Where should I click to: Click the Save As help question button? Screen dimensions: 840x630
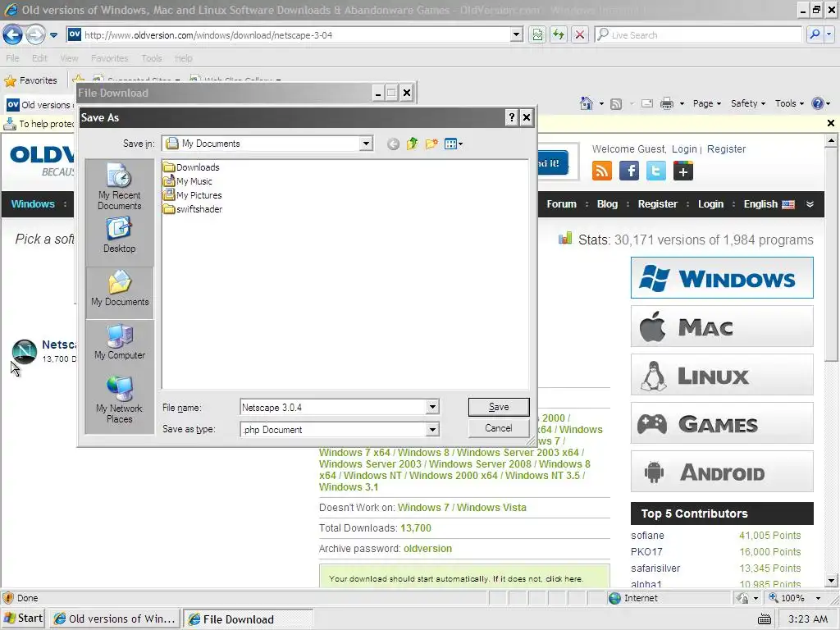pyautogui.click(x=512, y=117)
